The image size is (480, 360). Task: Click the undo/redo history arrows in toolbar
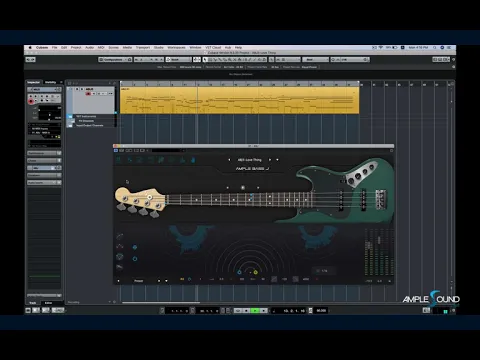point(31,60)
